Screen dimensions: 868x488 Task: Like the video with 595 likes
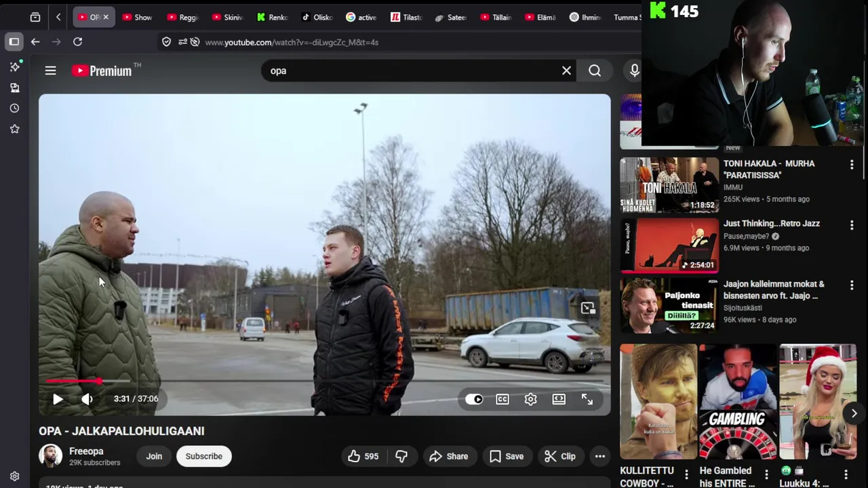tap(363, 456)
